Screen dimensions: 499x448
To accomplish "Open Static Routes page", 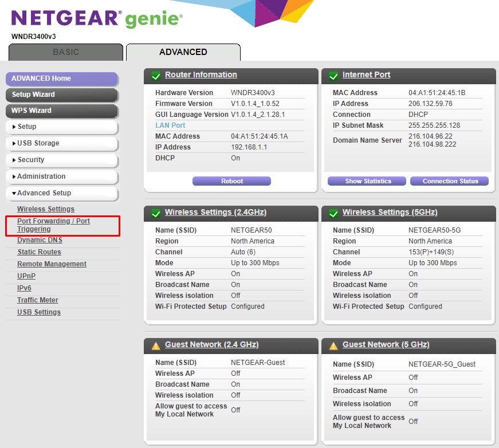I will click(39, 252).
